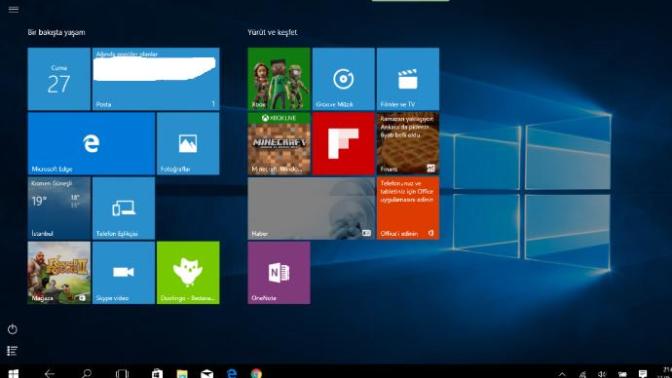Launch the Skype video tile
Screen dimensions: 672x378
coord(123,273)
